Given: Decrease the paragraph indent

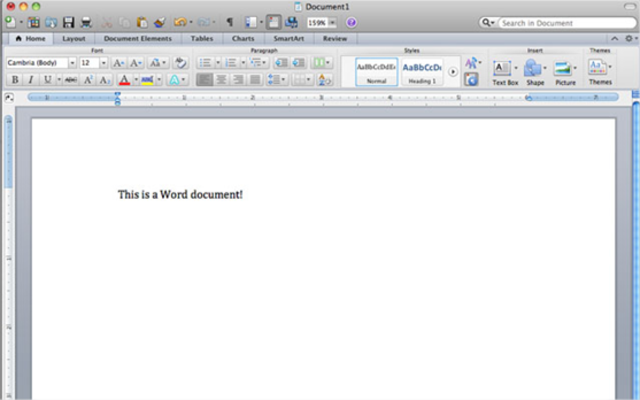Looking at the screenshot, I should [x=282, y=63].
